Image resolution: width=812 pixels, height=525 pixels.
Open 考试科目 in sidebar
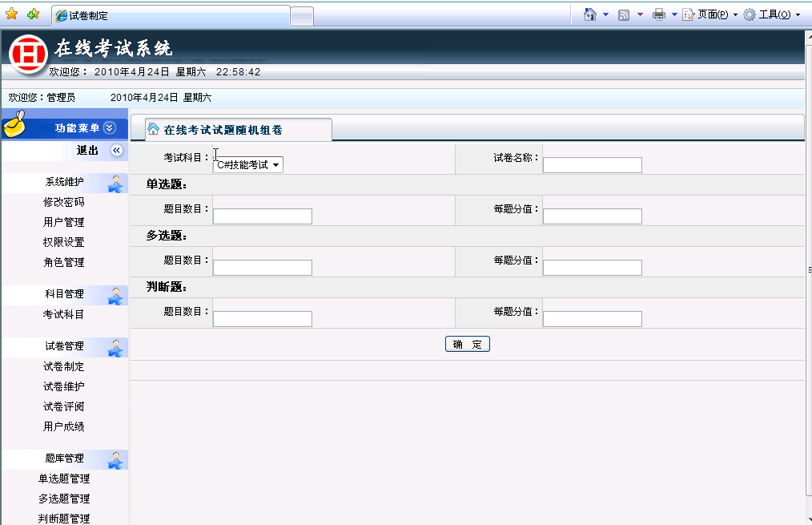(x=64, y=314)
